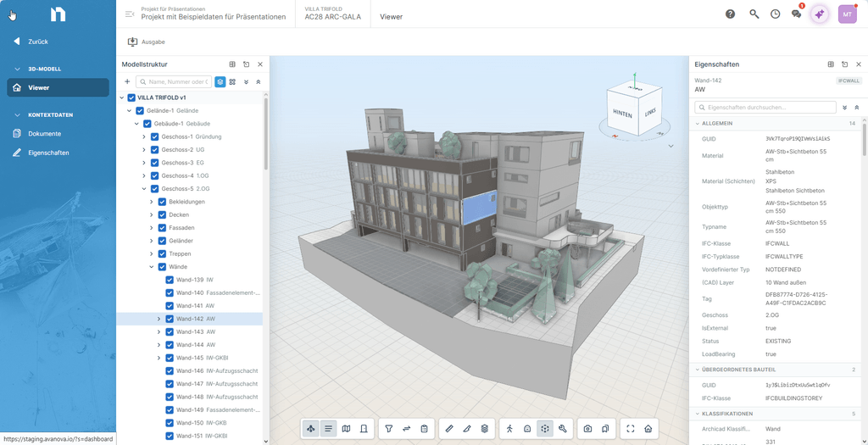Expand the Geländer group
868x445 pixels.
pyautogui.click(x=152, y=241)
